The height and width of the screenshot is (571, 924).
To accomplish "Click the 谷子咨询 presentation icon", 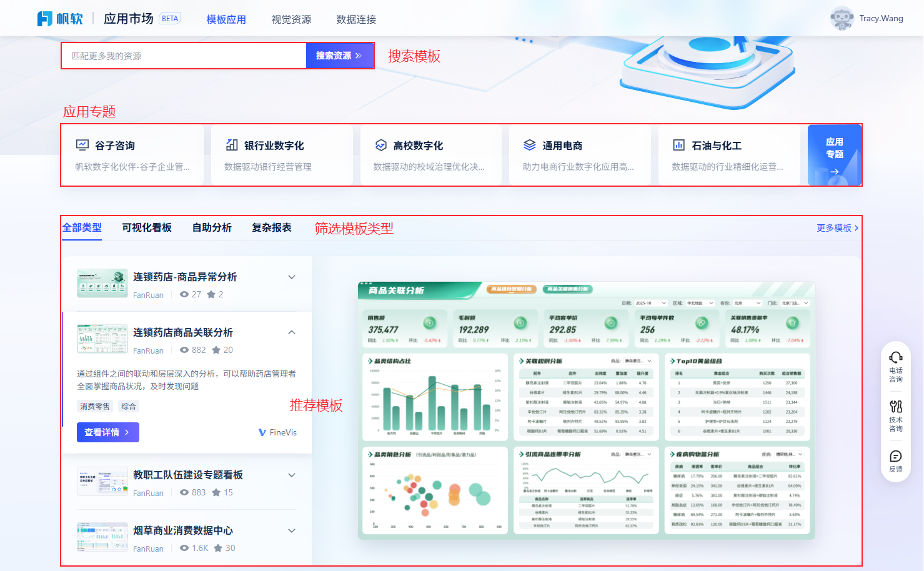I will click(82, 145).
